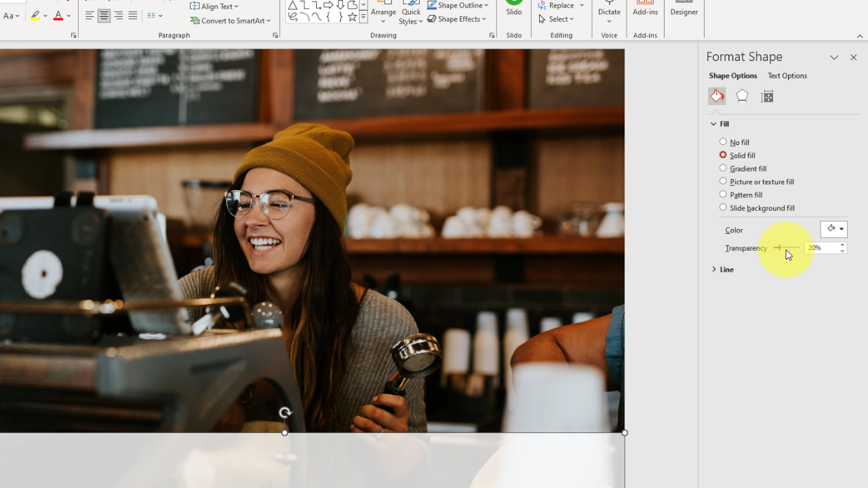Open the Select dropdown in Editing

click(x=557, y=19)
